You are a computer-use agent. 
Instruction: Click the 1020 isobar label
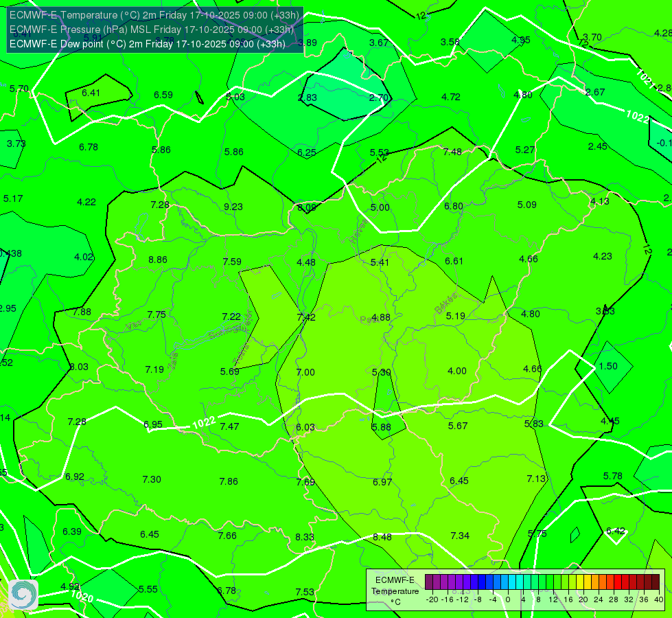tap(82, 596)
